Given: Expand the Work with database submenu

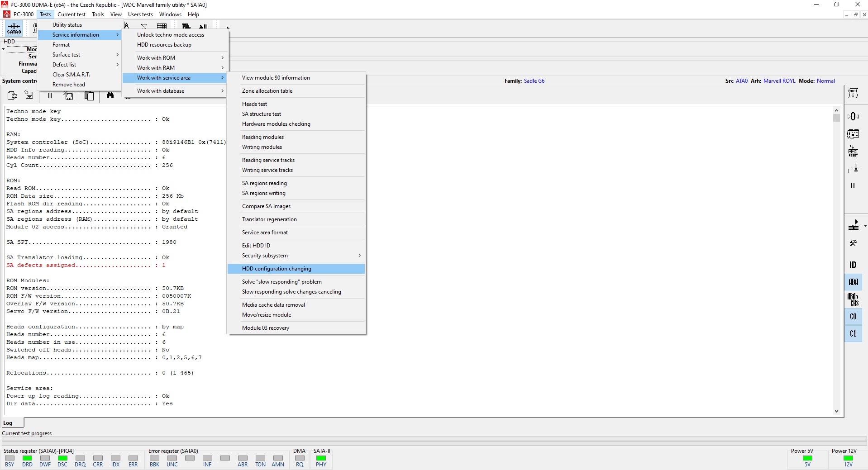Looking at the screenshot, I should [176, 91].
